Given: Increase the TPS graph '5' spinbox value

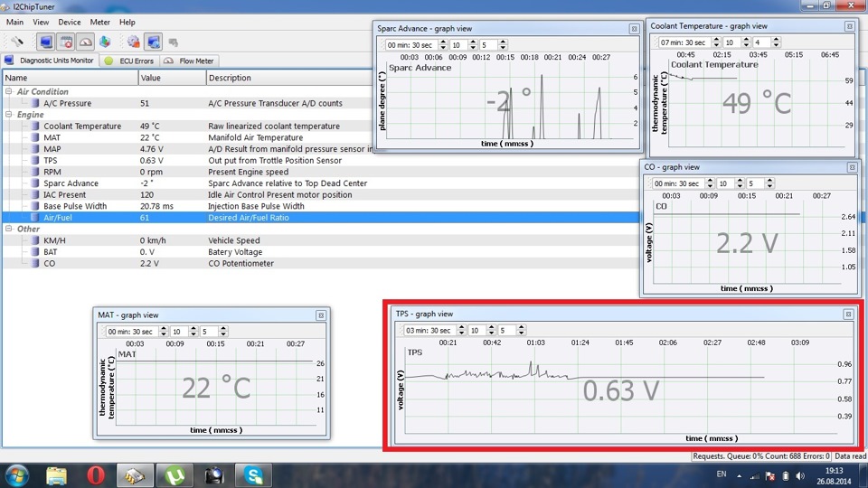Looking at the screenshot, I should pyautogui.click(x=521, y=328).
